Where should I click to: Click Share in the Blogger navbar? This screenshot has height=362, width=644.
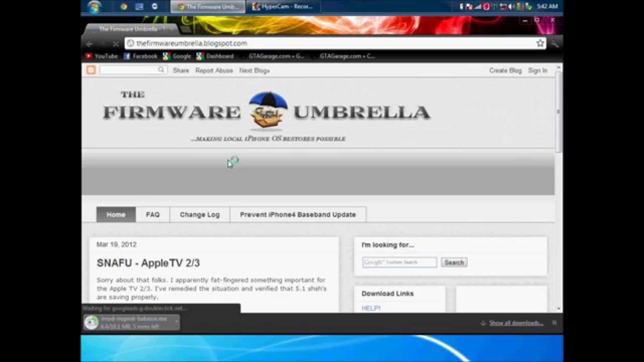point(181,70)
